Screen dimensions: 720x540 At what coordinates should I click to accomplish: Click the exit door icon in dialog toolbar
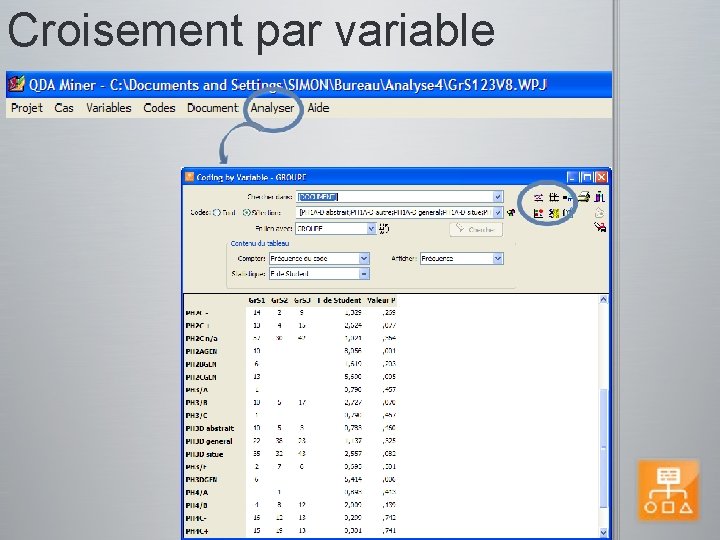click(x=599, y=197)
